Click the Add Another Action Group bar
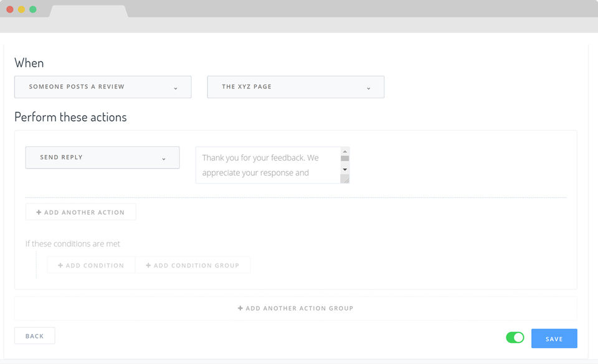Image resolution: width=598 pixels, height=364 pixels. pyautogui.click(x=295, y=308)
